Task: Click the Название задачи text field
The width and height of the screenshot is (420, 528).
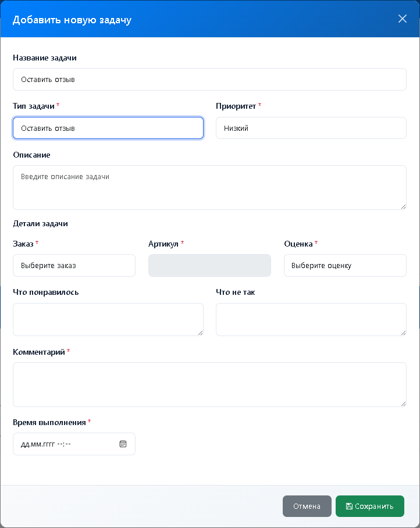Action: 209,79
